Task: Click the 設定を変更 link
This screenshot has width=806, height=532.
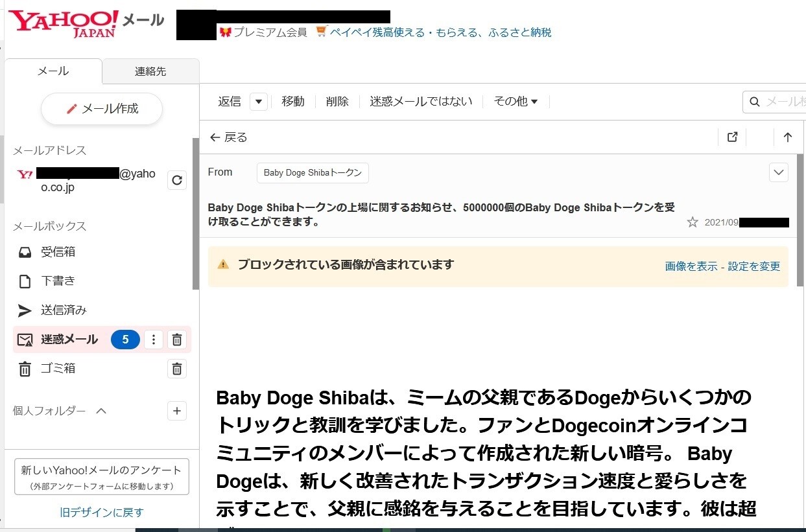Action: pyautogui.click(x=754, y=266)
